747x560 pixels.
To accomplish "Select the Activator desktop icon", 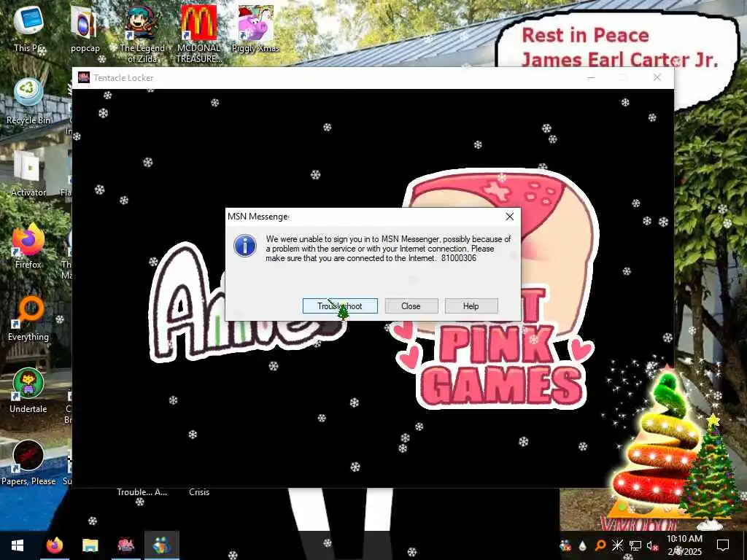I will pyautogui.click(x=28, y=174).
